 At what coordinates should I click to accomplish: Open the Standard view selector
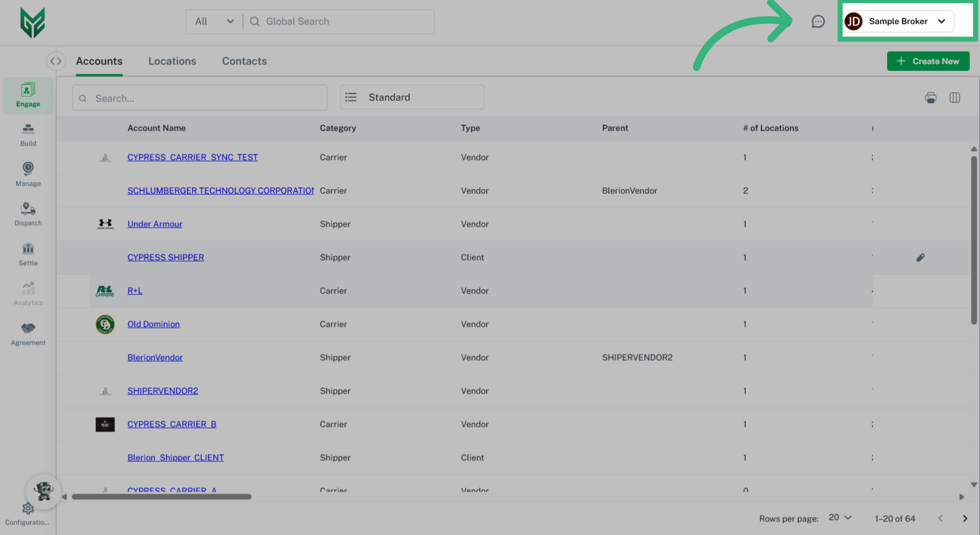click(412, 98)
